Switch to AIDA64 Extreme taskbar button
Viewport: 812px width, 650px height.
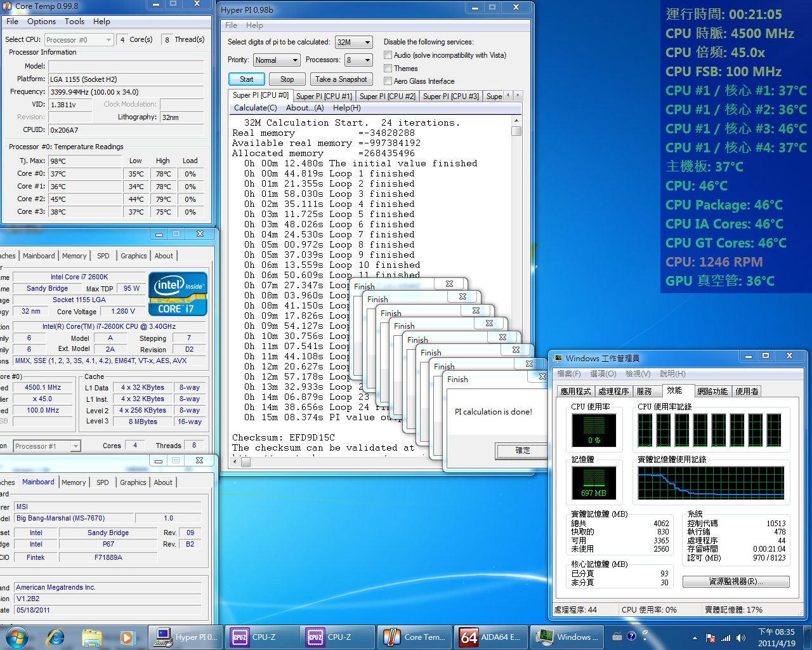click(490, 637)
